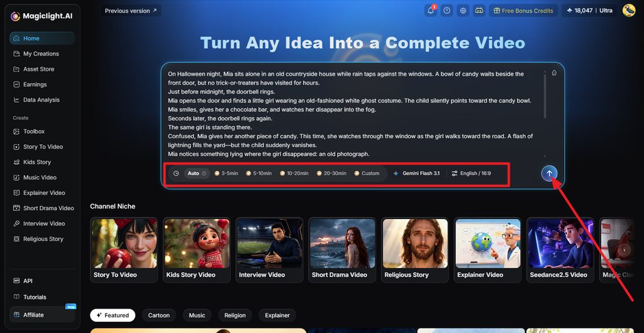Open My Creations in the sidebar

coord(42,54)
